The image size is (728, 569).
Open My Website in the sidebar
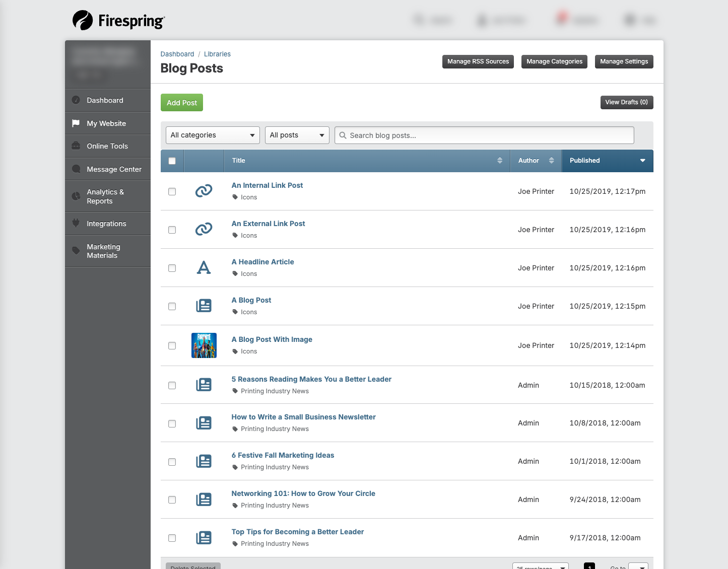pos(108,123)
